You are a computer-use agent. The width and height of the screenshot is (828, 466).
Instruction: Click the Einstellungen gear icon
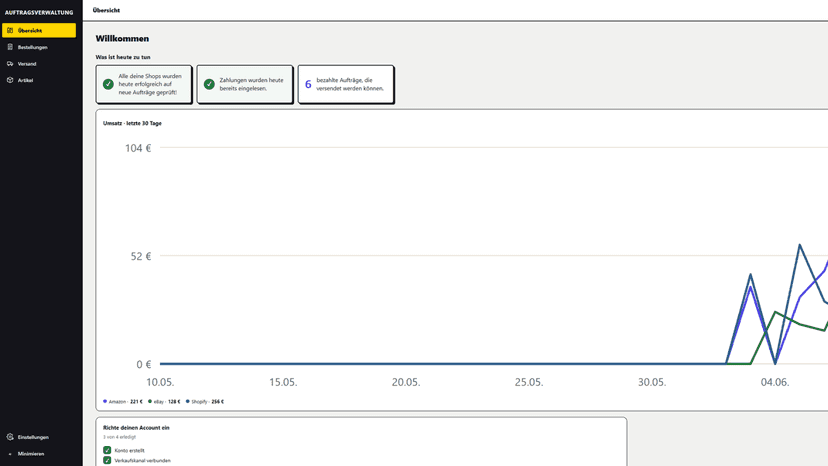coord(10,437)
